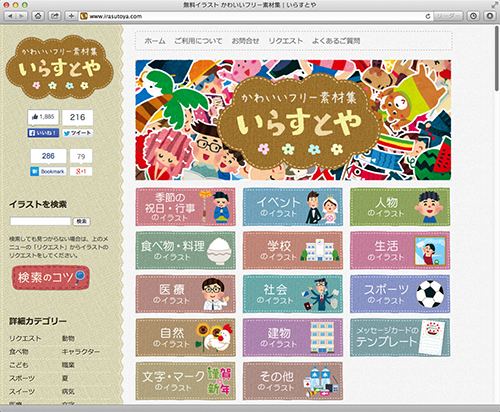
Task: Go back with the browser back arrow
Action: coord(10,16)
